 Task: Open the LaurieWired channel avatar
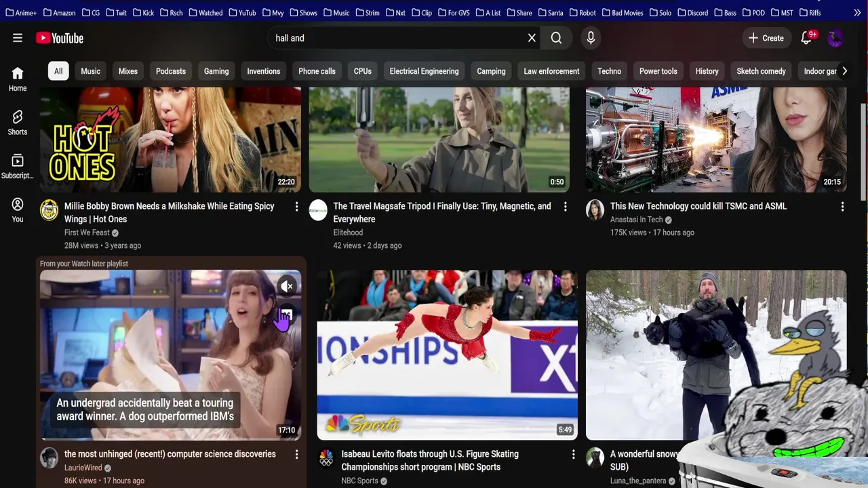click(50, 458)
